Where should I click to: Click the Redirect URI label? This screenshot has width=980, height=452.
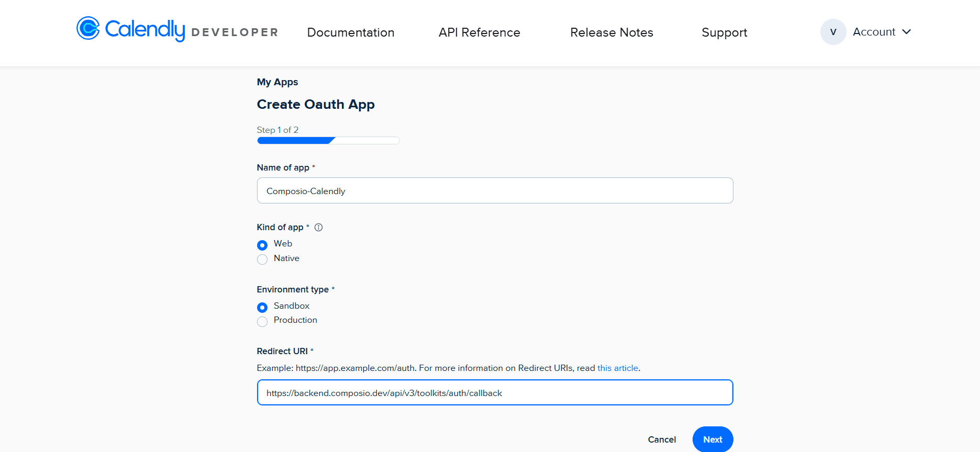[x=282, y=351]
